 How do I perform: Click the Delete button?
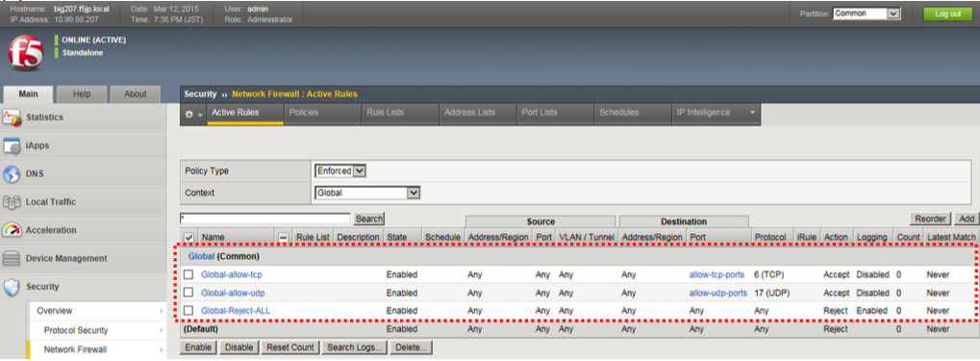point(411,348)
